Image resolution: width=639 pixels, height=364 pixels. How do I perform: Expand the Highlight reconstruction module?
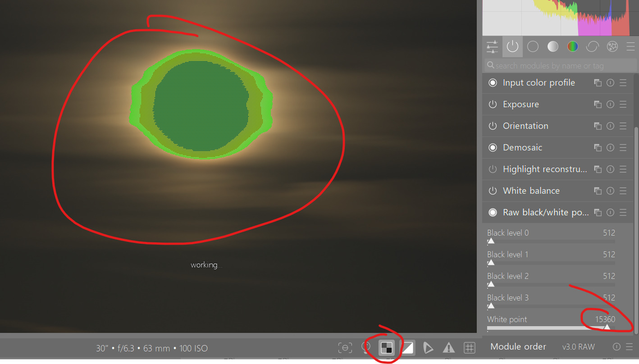click(545, 169)
